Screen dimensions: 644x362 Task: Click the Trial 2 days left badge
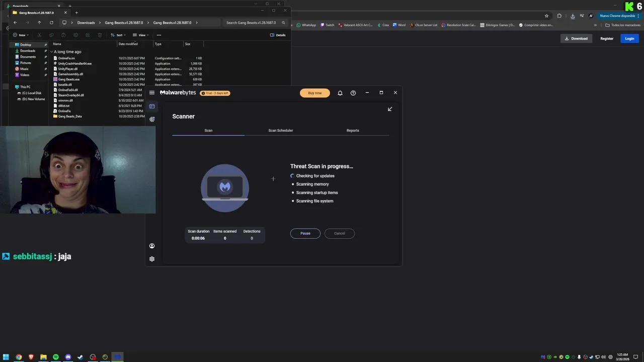click(215, 93)
